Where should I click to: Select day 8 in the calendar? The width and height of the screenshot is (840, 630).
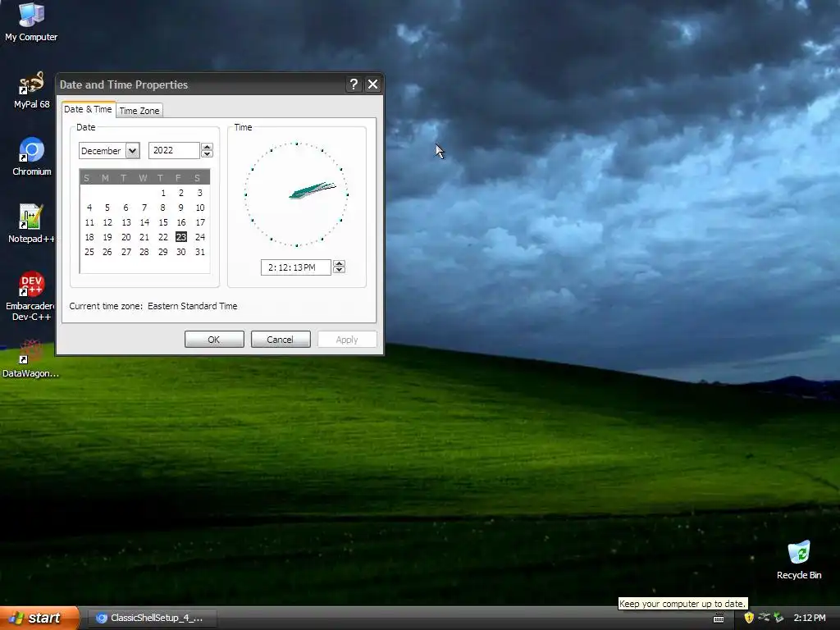pos(163,208)
